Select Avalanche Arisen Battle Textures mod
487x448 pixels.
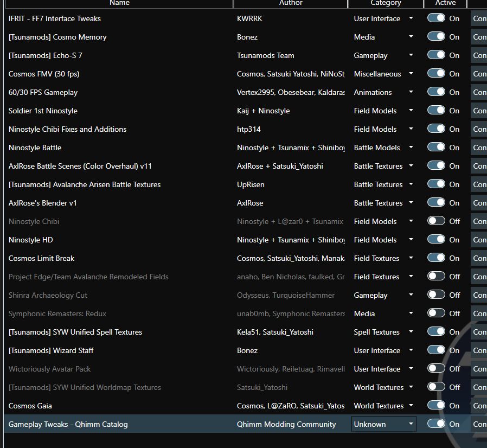(x=85, y=184)
